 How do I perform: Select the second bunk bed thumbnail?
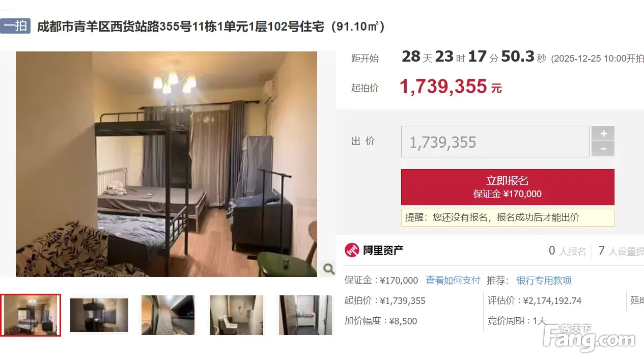coord(99,315)
